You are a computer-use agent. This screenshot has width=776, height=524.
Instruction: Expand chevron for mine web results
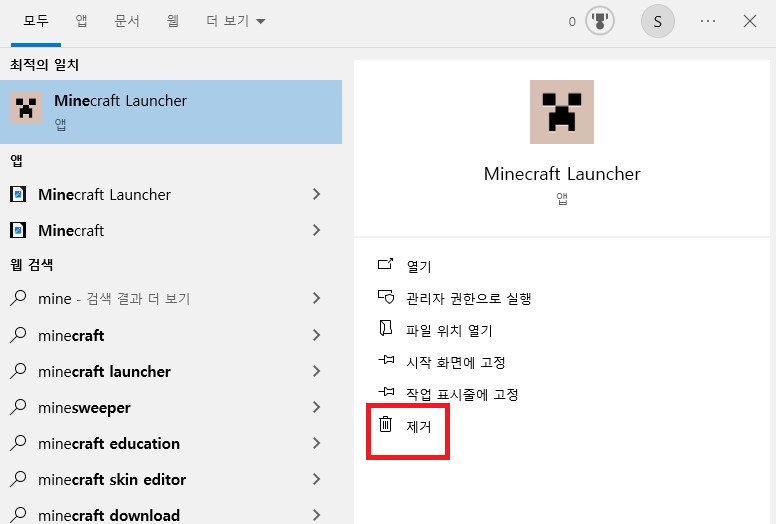coord(317,298)
